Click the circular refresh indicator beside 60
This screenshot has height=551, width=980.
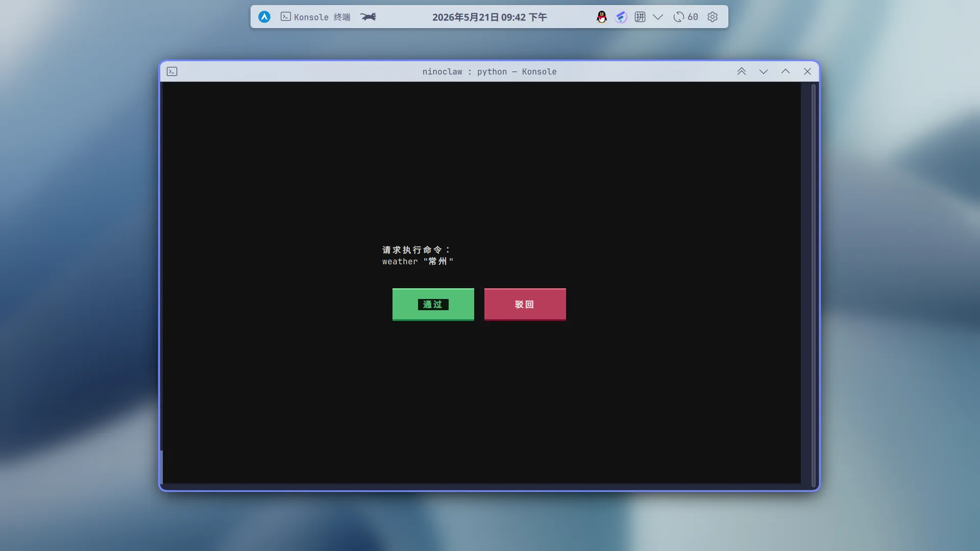(678, 17)
